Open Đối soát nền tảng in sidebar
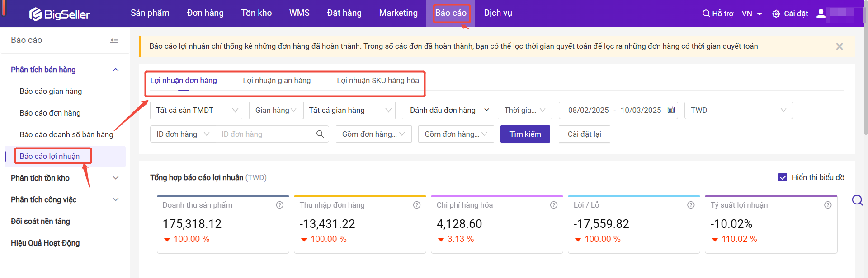868x278 pixels. pyautogui.click(x=40, y=221)
